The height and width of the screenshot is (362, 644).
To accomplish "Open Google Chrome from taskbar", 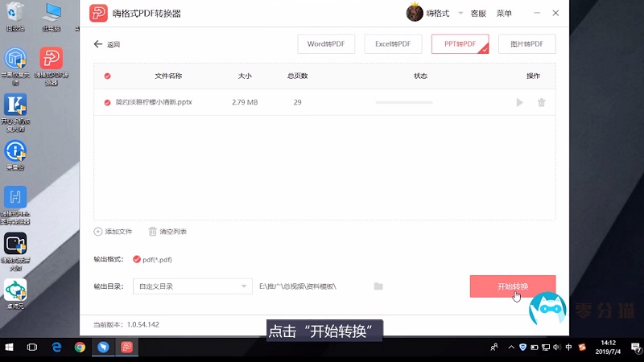I will 80,348.
